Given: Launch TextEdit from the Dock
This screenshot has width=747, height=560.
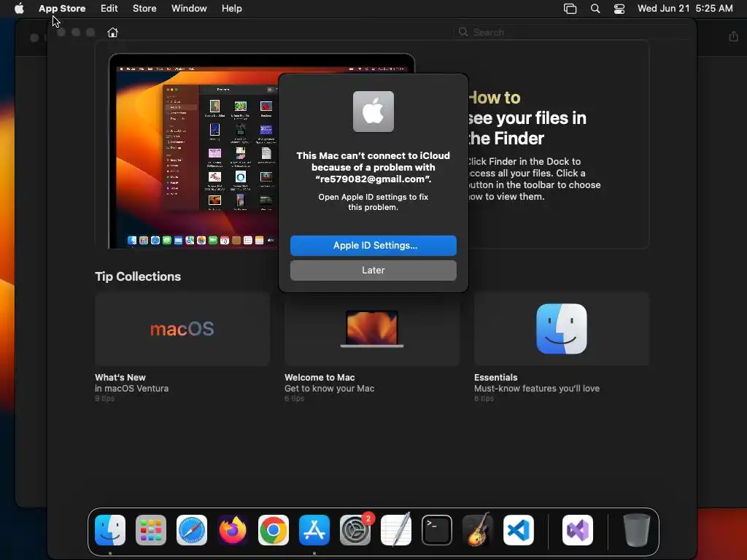Looking at the screenshot, I should coord(396,530).
